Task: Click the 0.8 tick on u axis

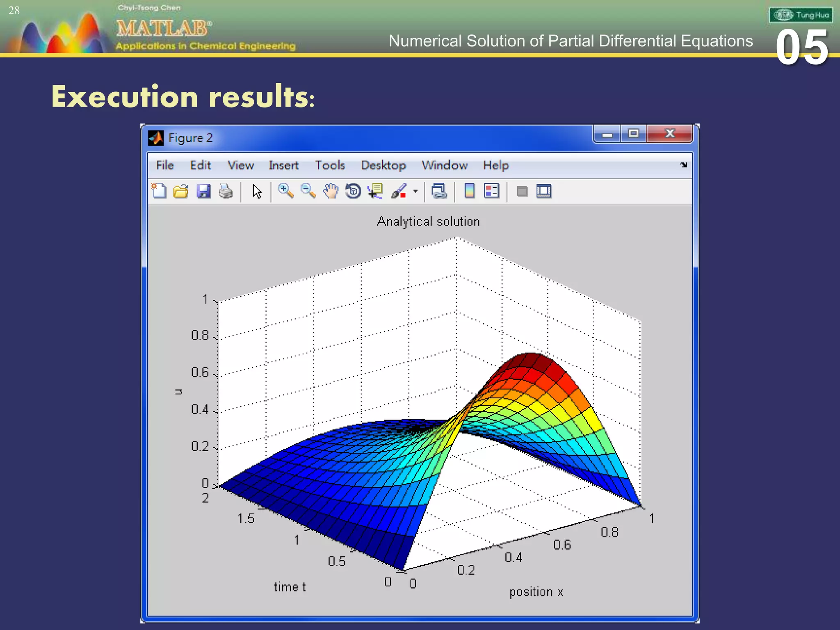Action: tap(200, 336)
